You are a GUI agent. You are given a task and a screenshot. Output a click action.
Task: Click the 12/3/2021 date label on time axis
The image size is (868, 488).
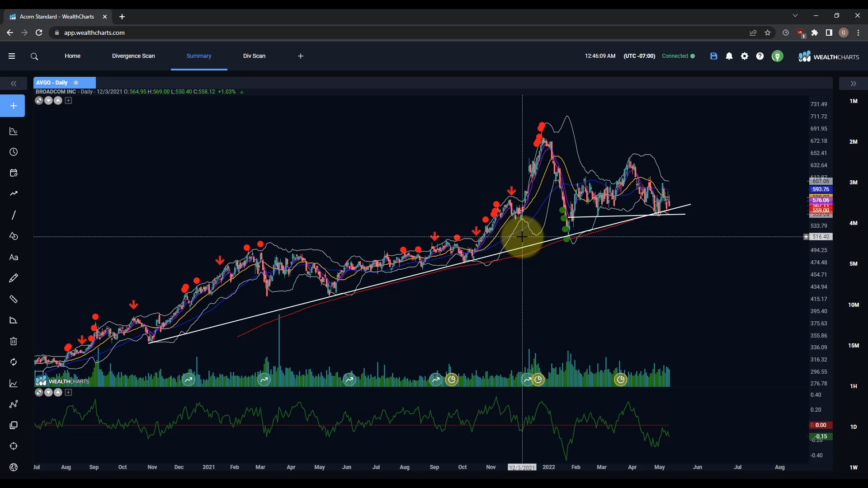(522, 467)
